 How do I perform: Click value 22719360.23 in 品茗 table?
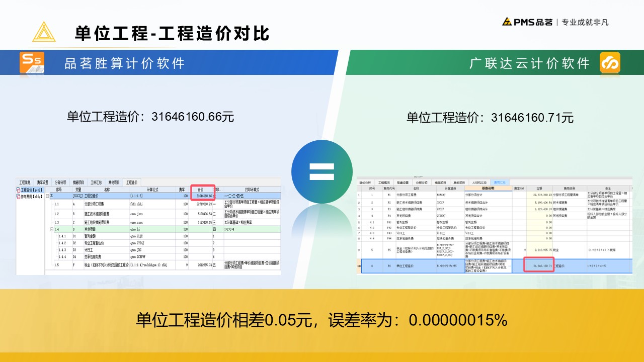[201, 204]
